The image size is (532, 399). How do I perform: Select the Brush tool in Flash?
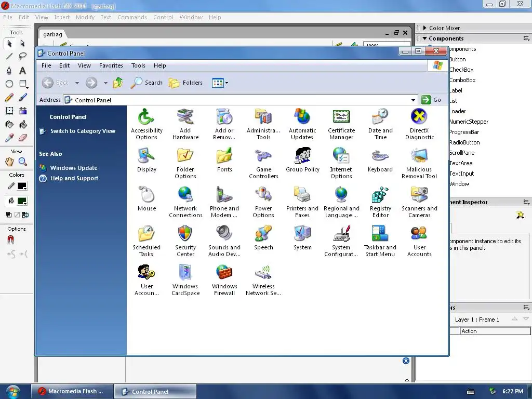point(23,97)
